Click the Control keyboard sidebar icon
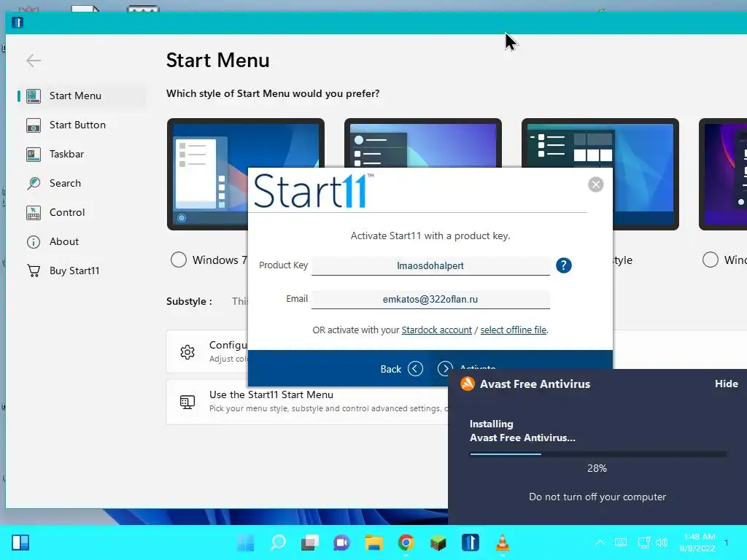Image resolution: width=747 pixels, height=560 pixels. tap(34, 212)
